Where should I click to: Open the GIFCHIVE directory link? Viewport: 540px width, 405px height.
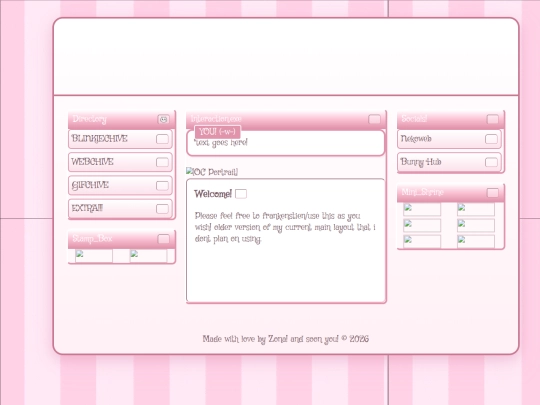coord(120,186)
